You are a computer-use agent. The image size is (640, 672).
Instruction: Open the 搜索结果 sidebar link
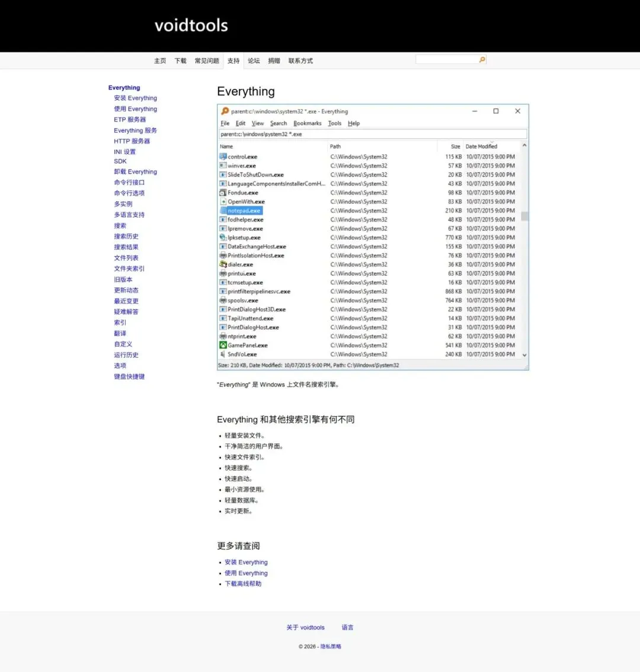(x=126, y=247)
